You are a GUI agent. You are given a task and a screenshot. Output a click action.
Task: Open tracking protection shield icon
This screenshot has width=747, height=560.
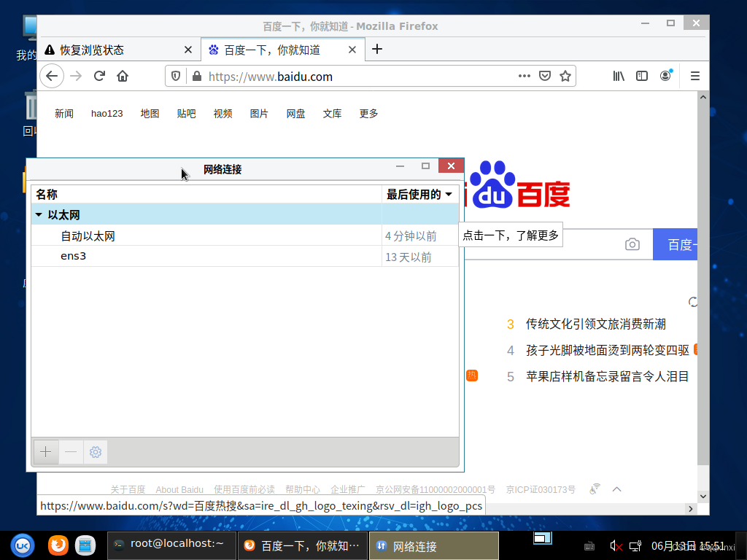pos(175,76)
